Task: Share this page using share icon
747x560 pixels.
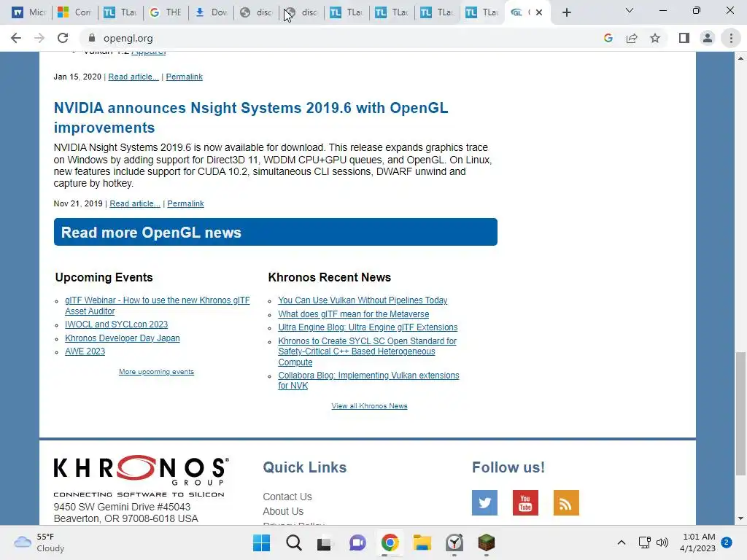Action: point(632,38)
